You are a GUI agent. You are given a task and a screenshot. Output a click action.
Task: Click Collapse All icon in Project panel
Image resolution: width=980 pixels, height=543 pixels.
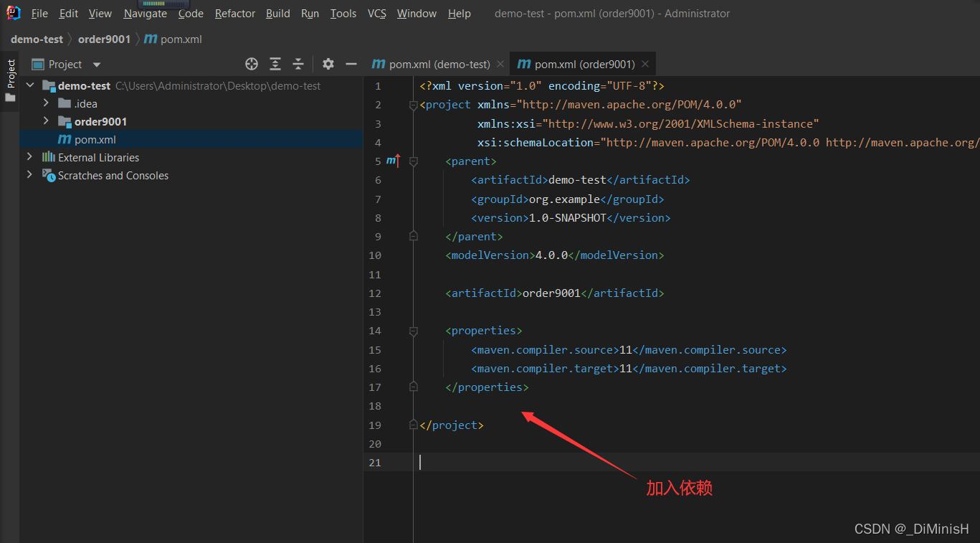pos(298,64)
